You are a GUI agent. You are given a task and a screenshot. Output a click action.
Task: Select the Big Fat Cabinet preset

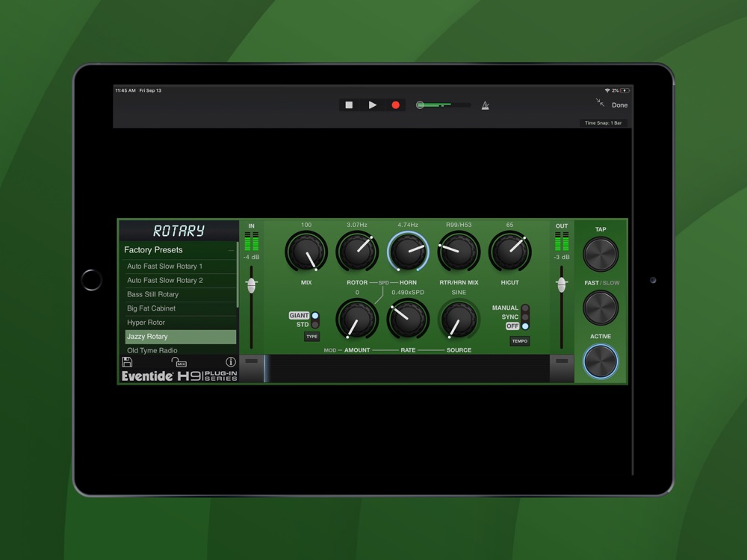tap(180, 308)
